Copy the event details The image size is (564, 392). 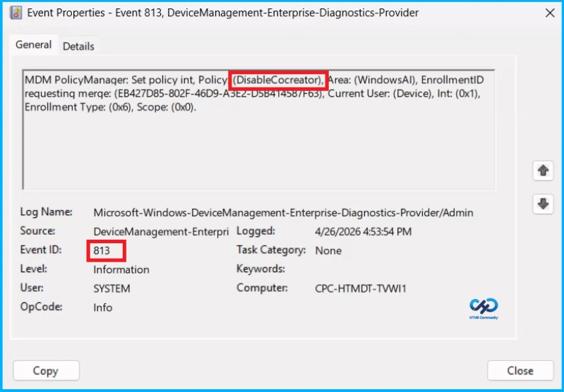46,371
